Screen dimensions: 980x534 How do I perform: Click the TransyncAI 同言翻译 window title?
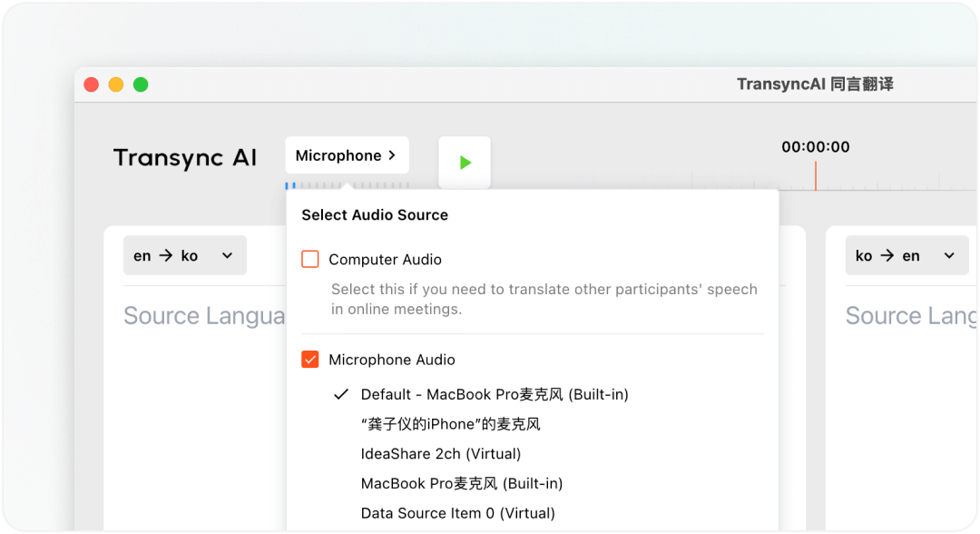pos(815,84)
